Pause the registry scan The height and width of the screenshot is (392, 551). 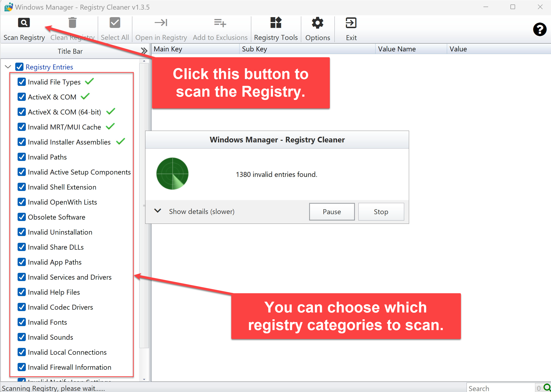point(332,211)
